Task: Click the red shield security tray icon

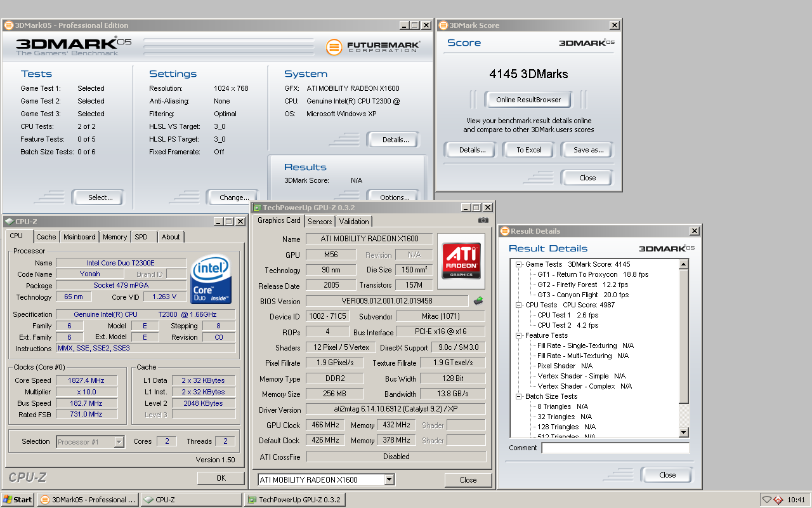Action: click(778, 500)
